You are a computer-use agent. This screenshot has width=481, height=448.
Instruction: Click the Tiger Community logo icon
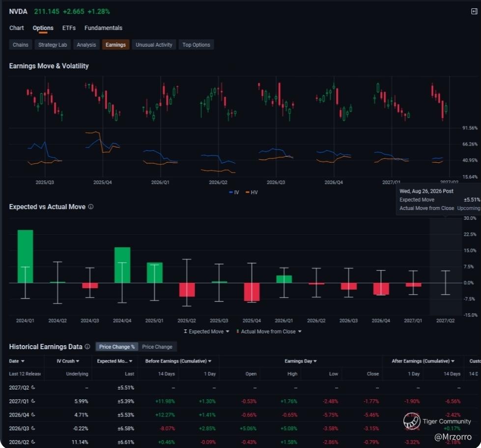412,421
